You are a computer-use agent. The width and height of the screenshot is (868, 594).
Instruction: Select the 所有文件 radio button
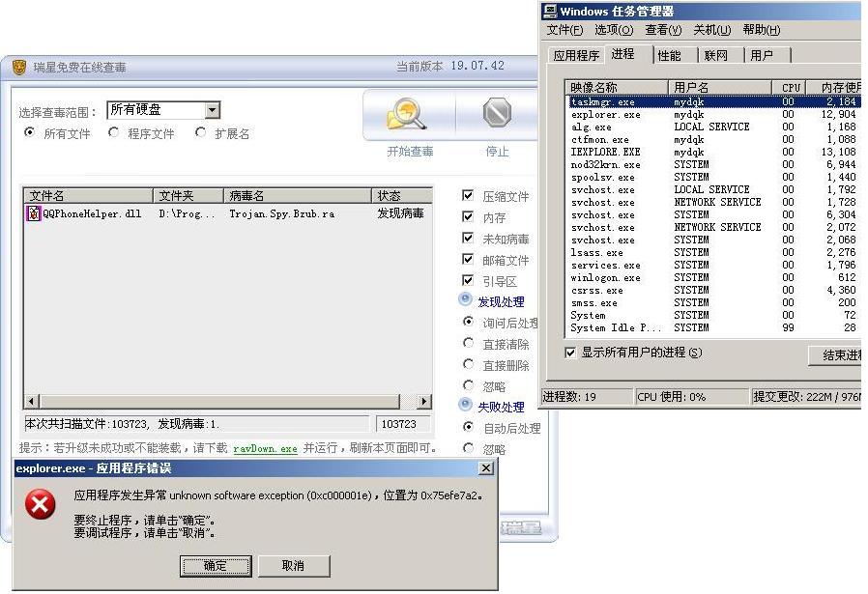[29, 132]
